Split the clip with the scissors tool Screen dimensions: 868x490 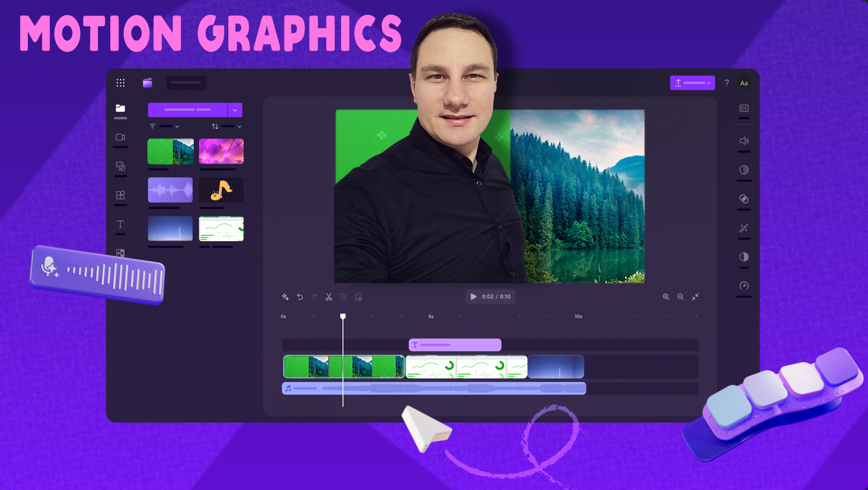coord(328,297)
